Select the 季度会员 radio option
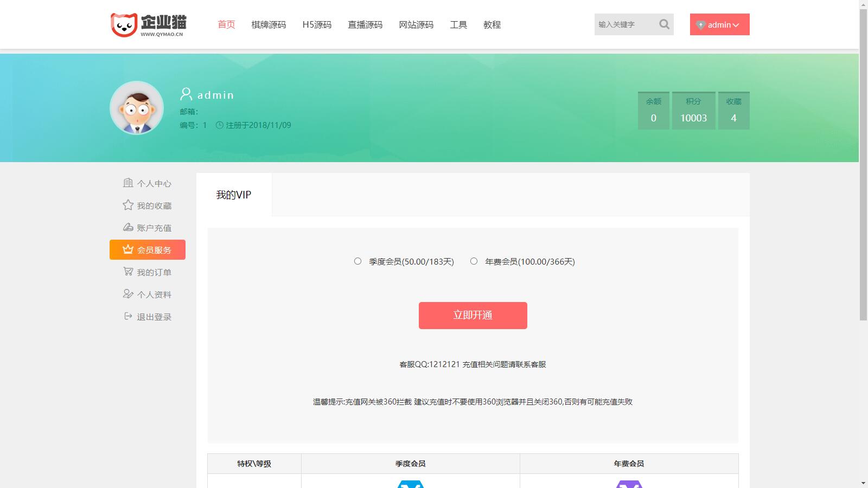The height and width of the screenshot is (488, 868). (358, 261)
